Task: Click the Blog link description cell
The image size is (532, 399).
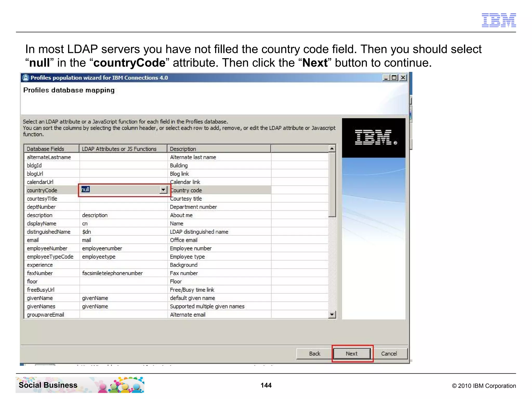Action: (x=219, y=174)
